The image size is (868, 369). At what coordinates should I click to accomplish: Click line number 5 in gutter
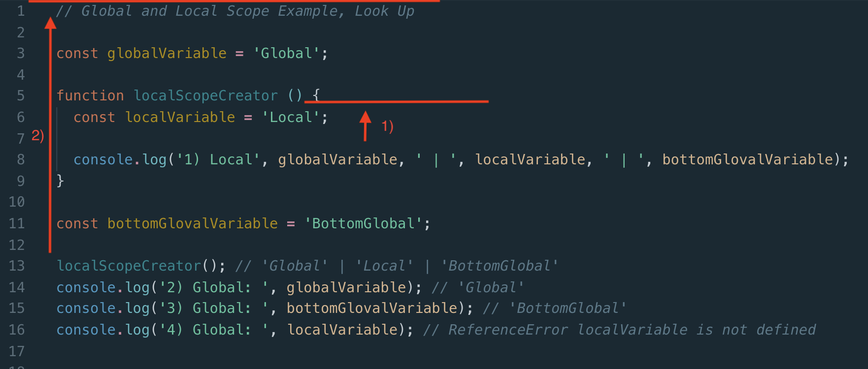pos(21,95)
